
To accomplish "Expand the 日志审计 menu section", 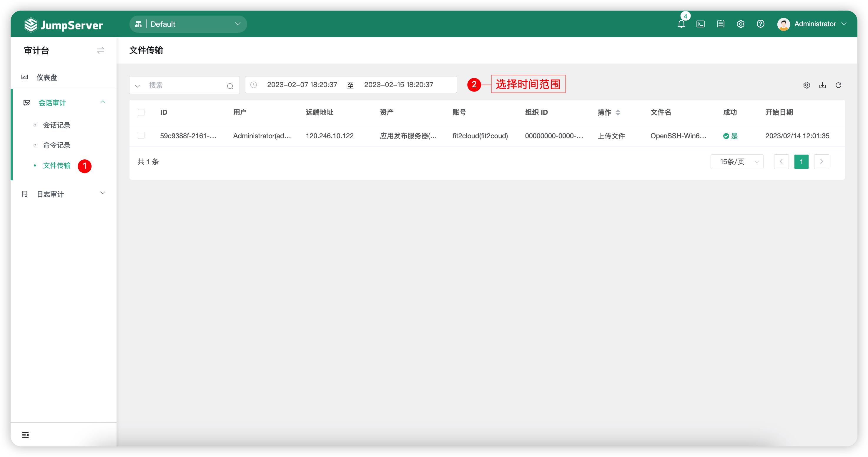I will [x=64, y=194].
